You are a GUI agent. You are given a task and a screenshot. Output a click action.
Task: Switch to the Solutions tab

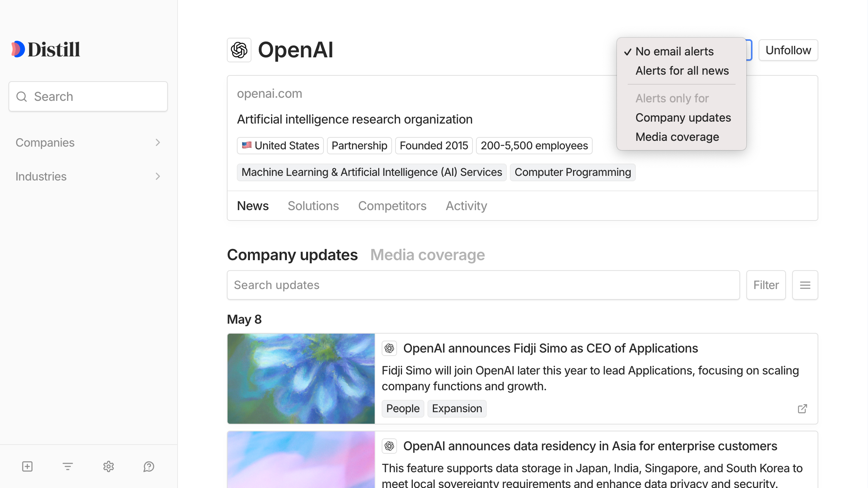(x=313, y=206)
